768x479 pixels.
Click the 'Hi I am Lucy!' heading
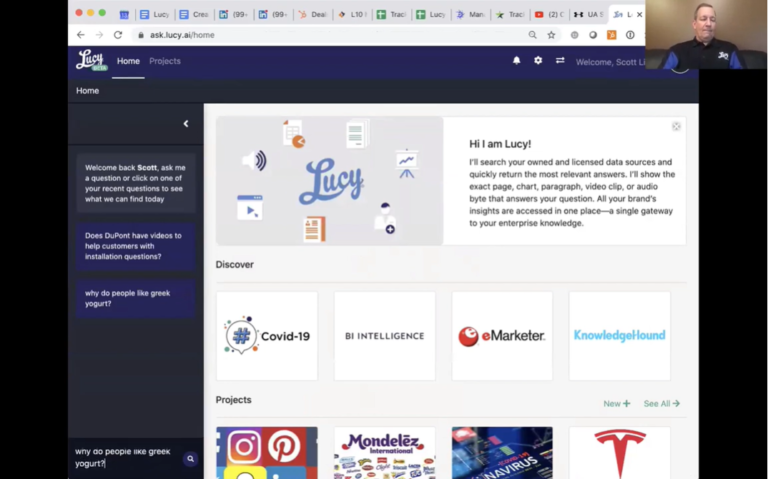[500, 144]
